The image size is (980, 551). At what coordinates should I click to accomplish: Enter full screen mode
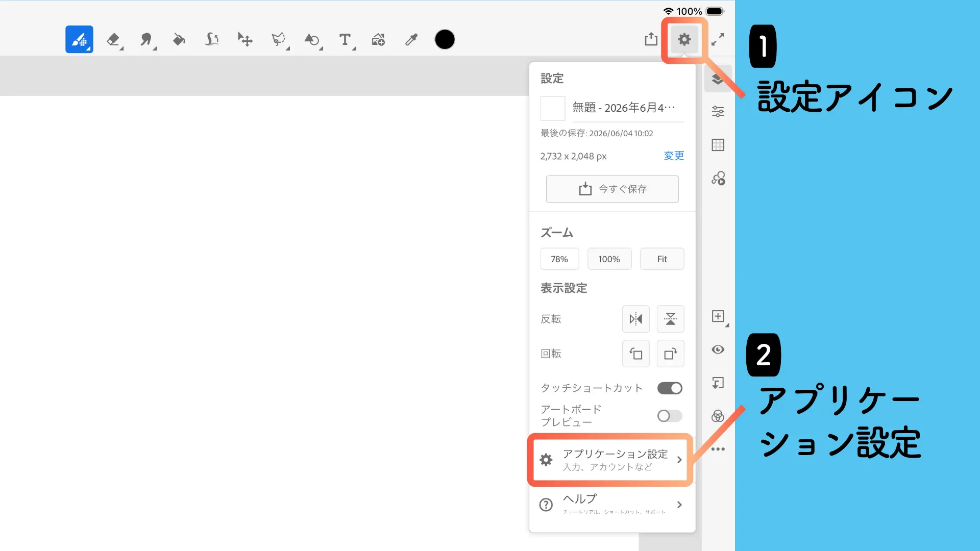pos(718,39)
